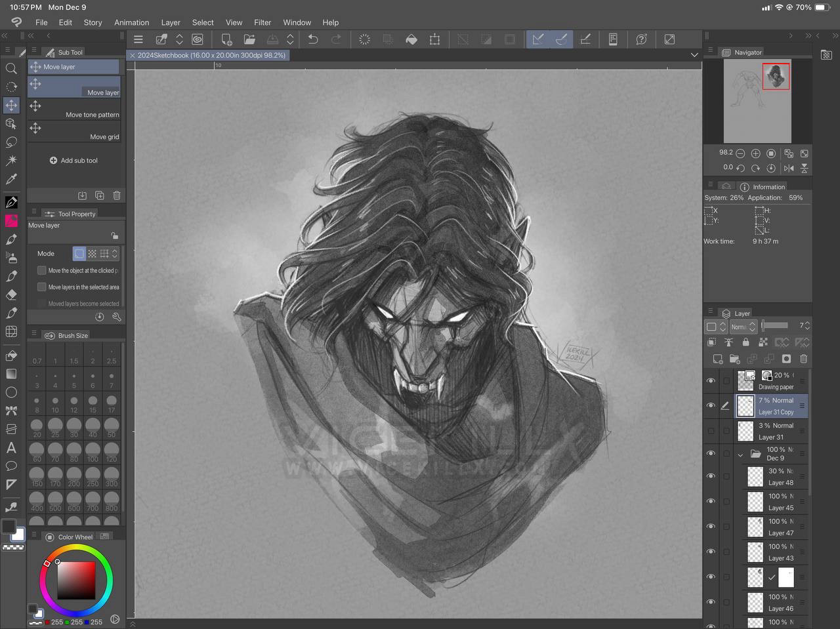Toggle lock layer padlock icon

[x=745, y=342]
